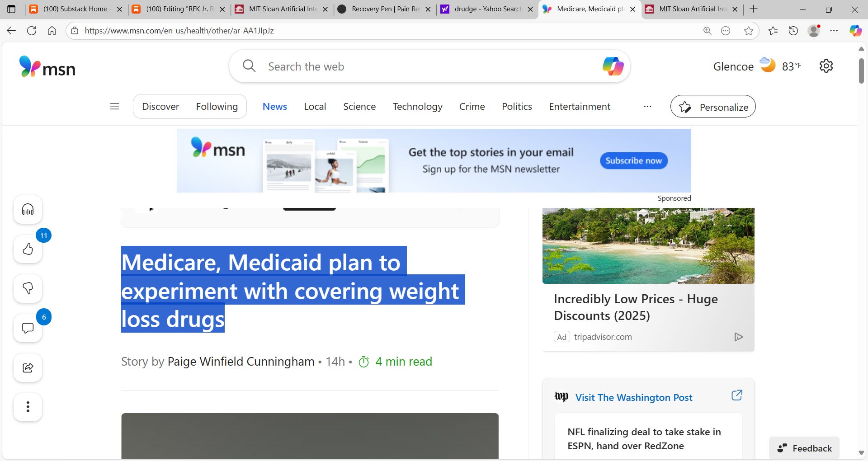This screenshot has height=461, width=868.
Task: Click the Search the web field
Action: [429, 66]
